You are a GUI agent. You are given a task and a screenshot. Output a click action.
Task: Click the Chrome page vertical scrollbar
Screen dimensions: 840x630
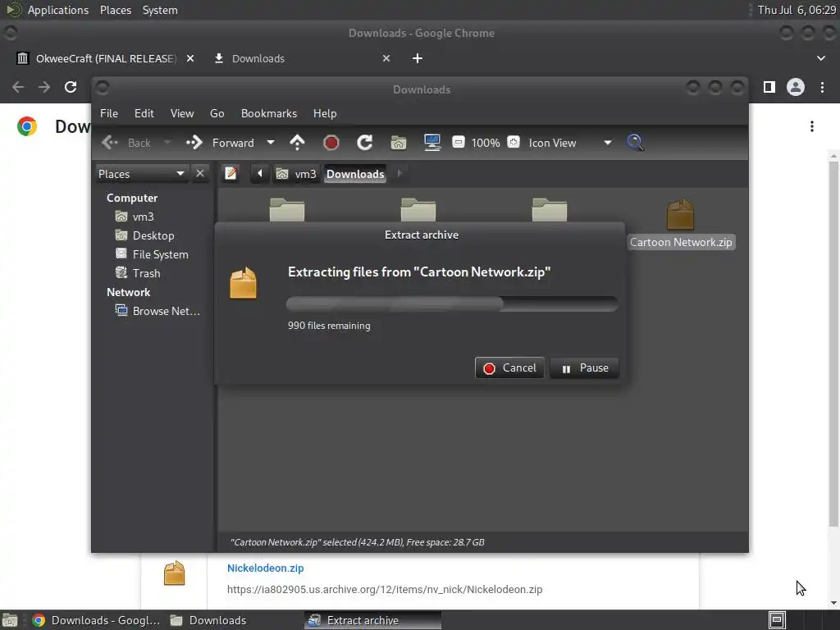tap(833, 343)
